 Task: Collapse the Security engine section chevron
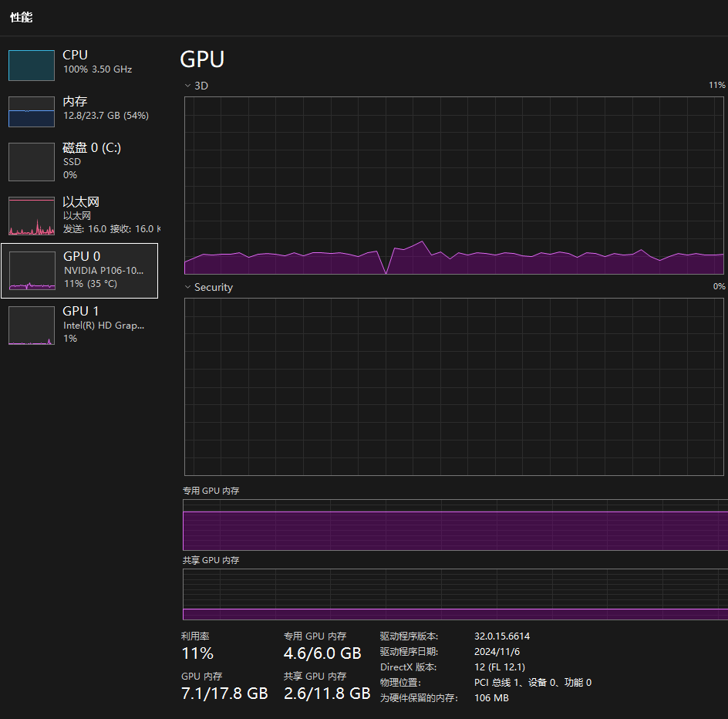pos(187,286)
